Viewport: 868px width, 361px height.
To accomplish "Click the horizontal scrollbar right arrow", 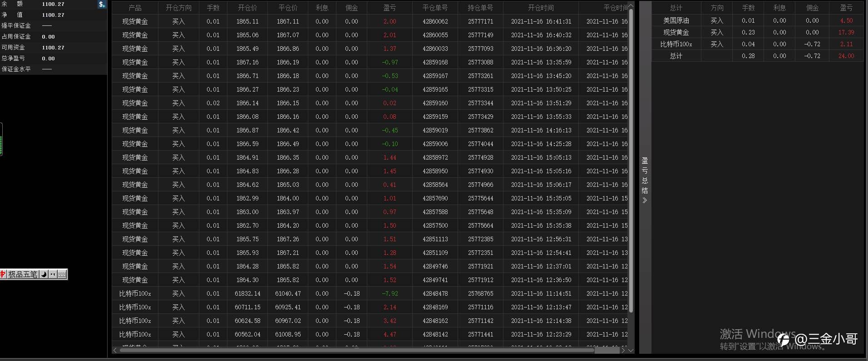I will click(623, 350).
